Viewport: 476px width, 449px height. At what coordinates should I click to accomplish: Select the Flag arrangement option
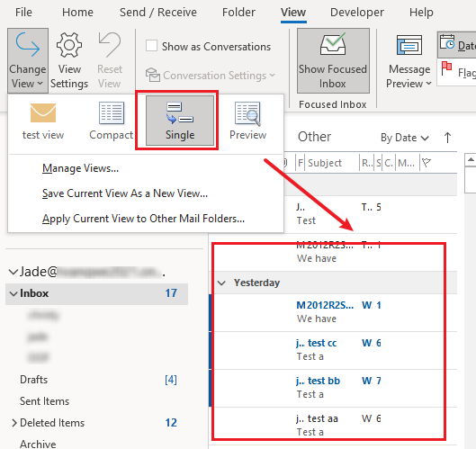(x=457, y=72)
